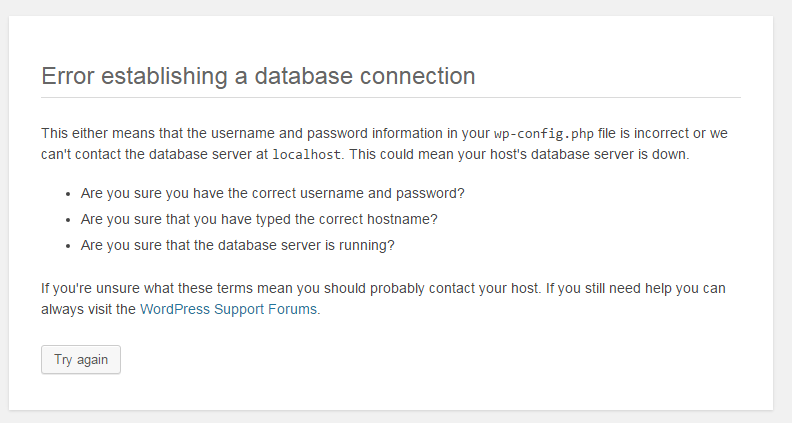Click the bullet dot before hostname question

click(x=68, y=220)
